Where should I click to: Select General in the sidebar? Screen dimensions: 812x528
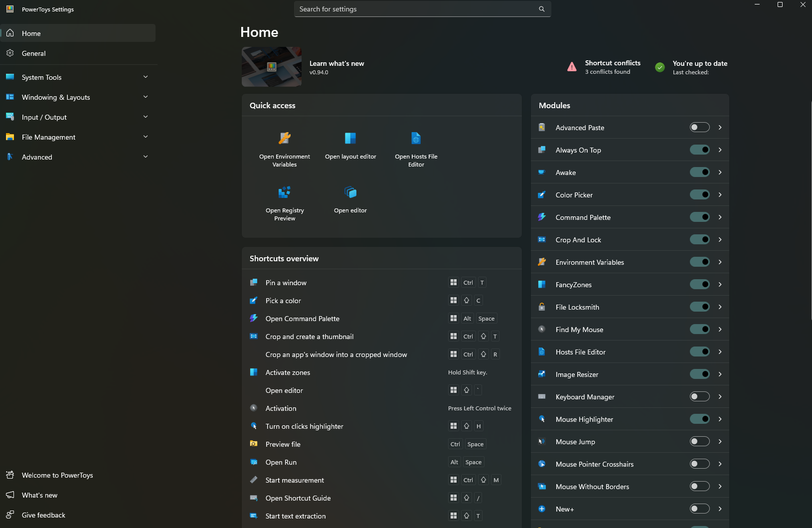[34, 53]
